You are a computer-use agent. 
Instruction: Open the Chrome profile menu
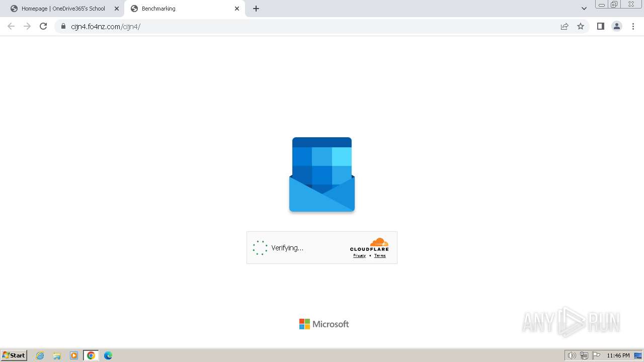coord(617,26)
